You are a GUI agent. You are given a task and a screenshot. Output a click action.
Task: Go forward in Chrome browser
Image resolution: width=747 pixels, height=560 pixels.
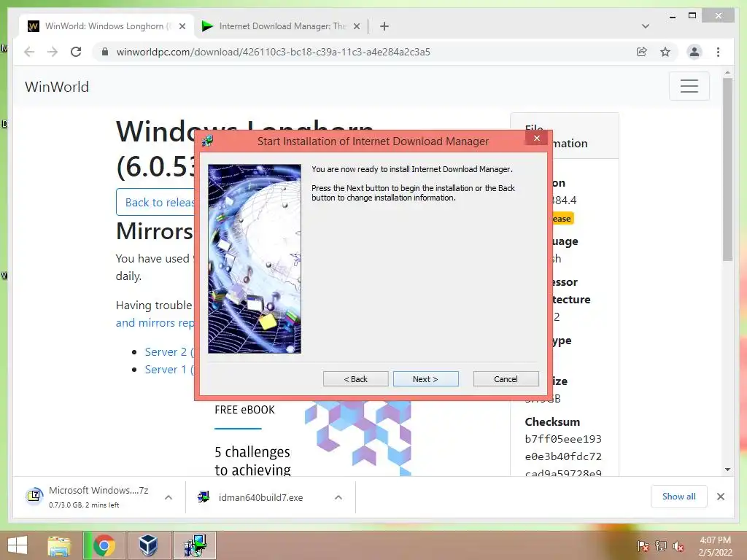(53, 52)
